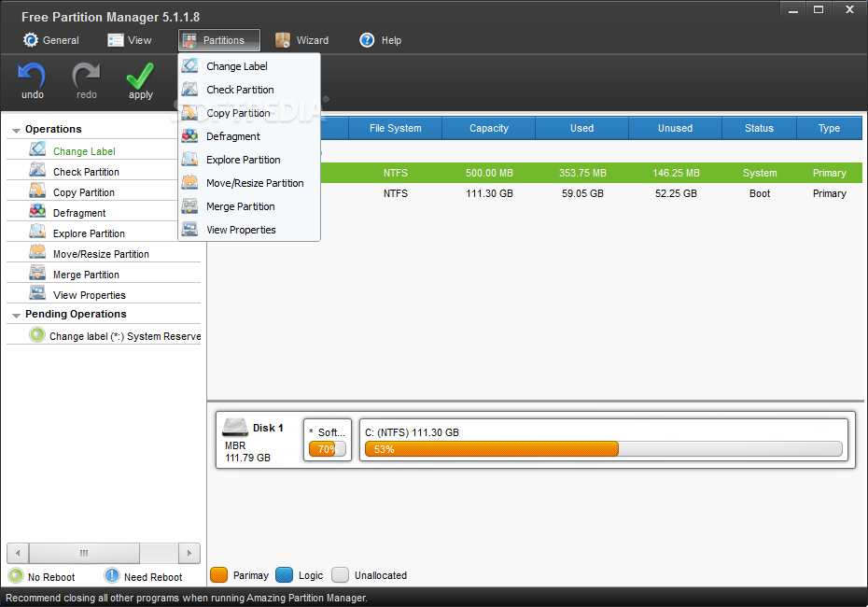Click the Unallocated legend swatch

click(x=341, y=575)
